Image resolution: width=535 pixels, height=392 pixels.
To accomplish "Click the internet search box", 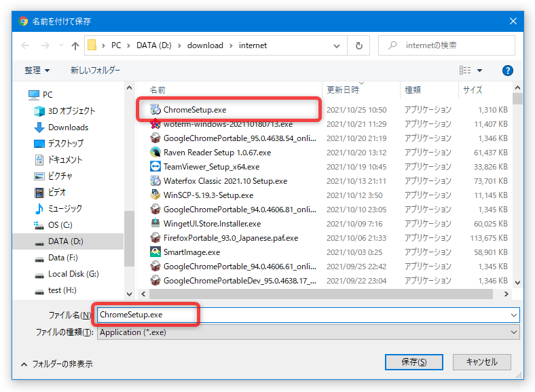I will pos(446,45).
